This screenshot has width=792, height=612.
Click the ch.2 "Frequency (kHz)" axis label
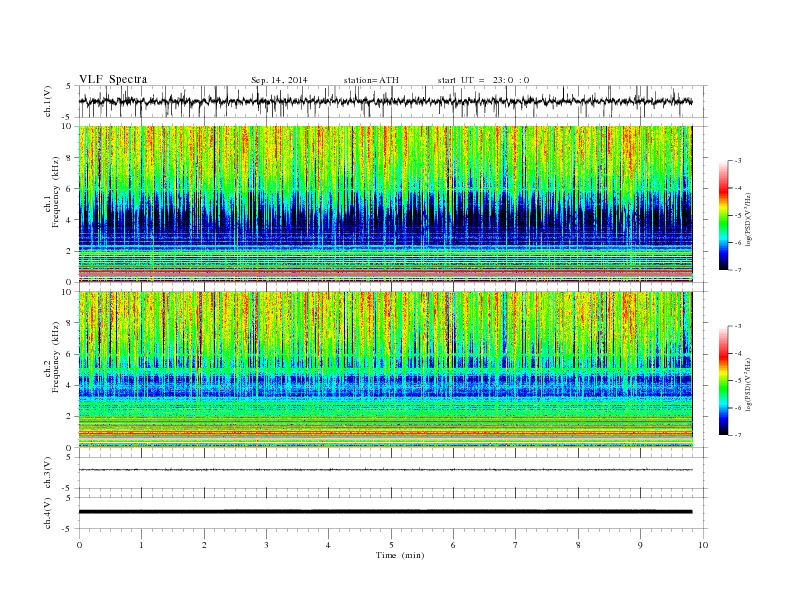[x=56, y=357]
